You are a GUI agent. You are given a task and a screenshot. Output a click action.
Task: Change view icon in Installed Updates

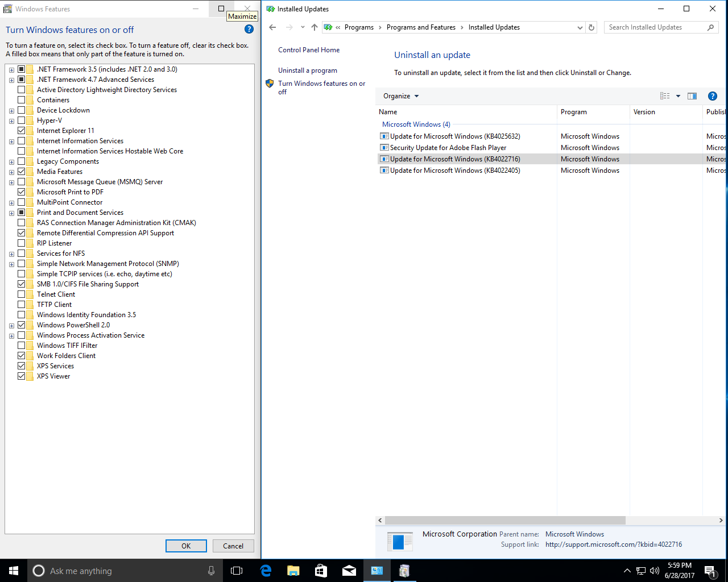click(x=665, y=96)
